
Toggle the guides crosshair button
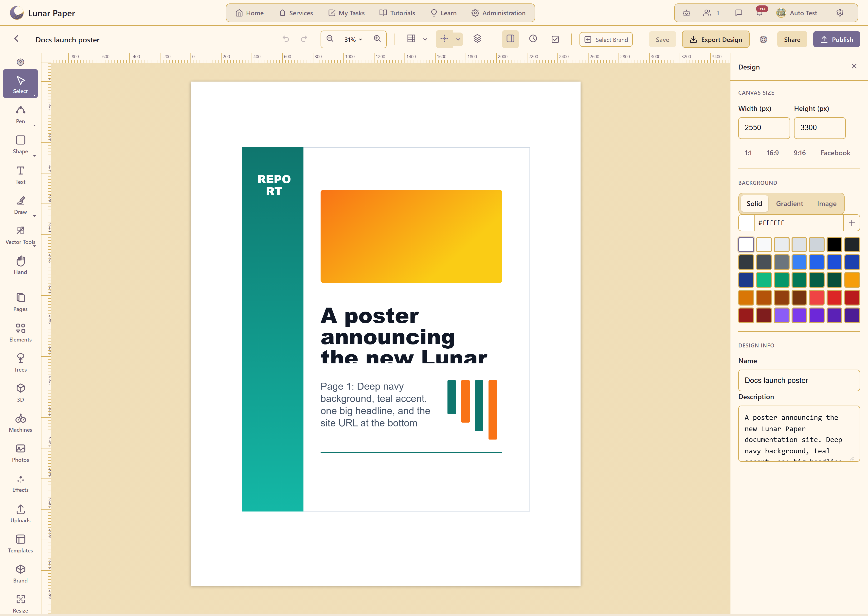pyautogui.click(x=444, y=39)
